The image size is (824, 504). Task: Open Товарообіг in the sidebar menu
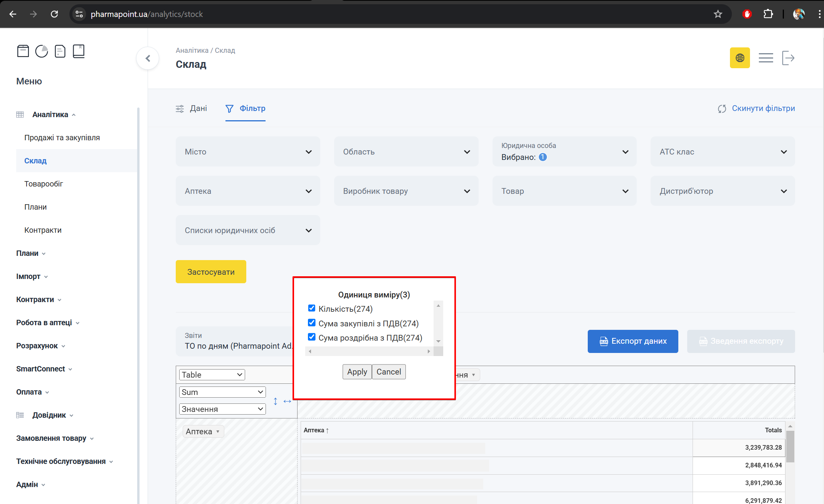pyautogui.click(x=44, y=184)
